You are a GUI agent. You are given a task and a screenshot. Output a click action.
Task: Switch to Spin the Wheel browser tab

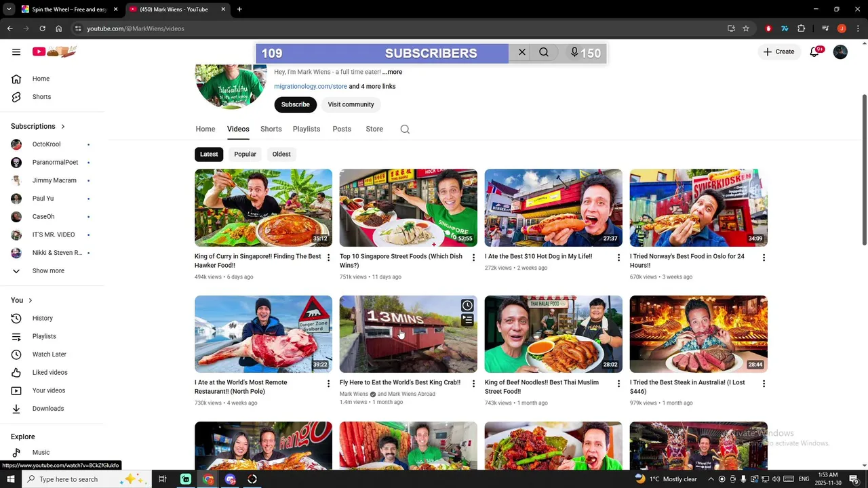68,9
